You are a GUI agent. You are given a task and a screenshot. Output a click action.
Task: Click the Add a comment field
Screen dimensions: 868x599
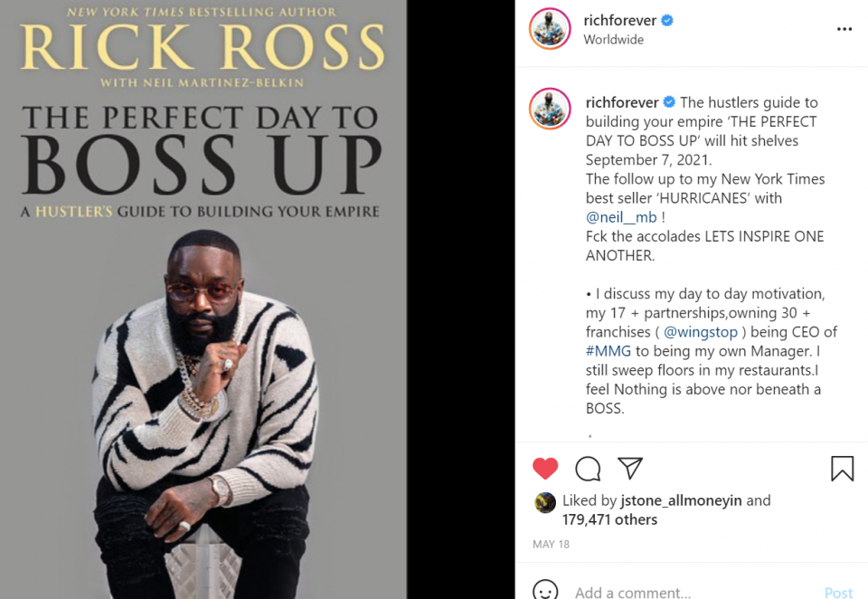(x=694, y=593)
